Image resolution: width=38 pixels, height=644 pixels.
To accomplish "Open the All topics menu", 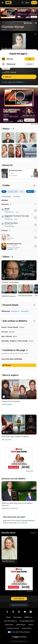I will click(28, 23).
